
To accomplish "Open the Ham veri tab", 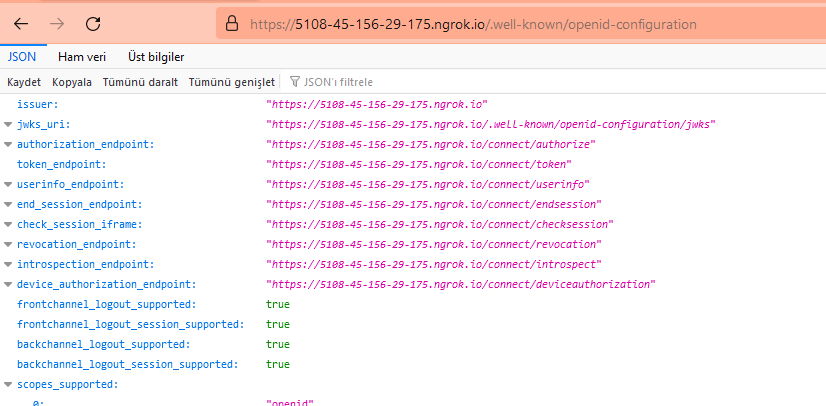I will (84, 57).
